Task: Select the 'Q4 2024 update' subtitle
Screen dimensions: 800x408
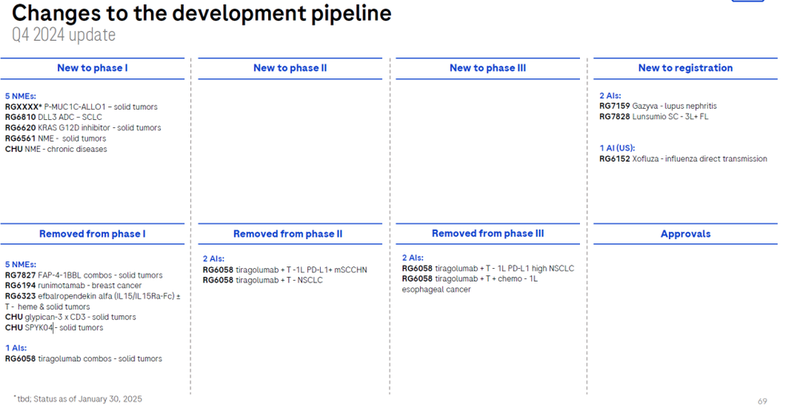Action: point(64,36)
